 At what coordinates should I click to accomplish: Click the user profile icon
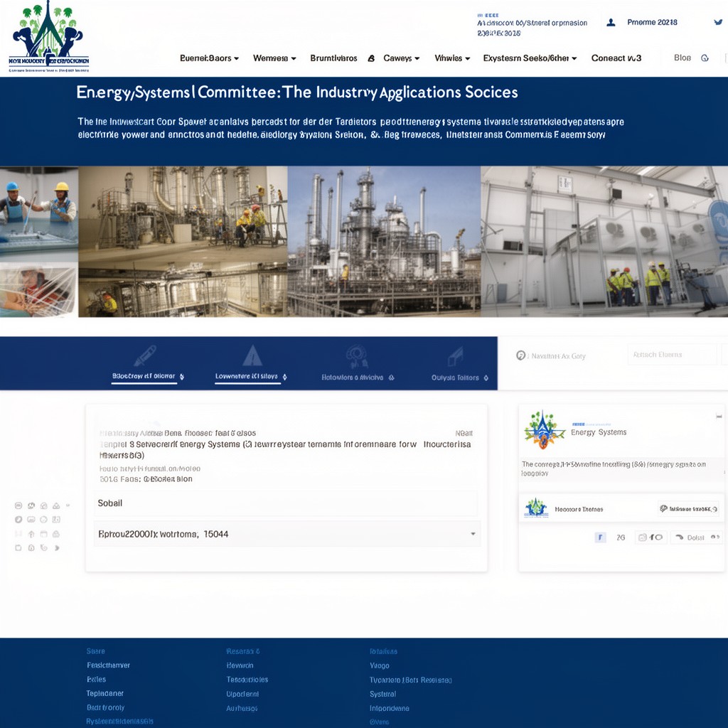pos(611,22)
